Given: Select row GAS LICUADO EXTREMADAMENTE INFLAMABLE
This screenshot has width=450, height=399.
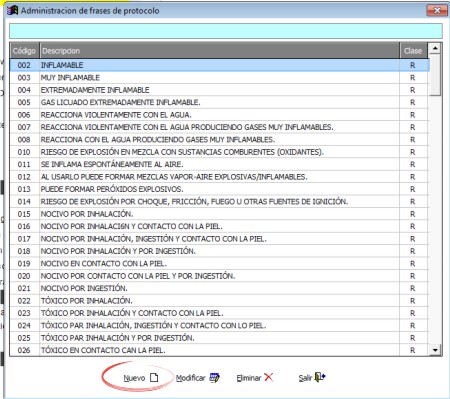Looking at the screenshot, I should tap(219, 102).
